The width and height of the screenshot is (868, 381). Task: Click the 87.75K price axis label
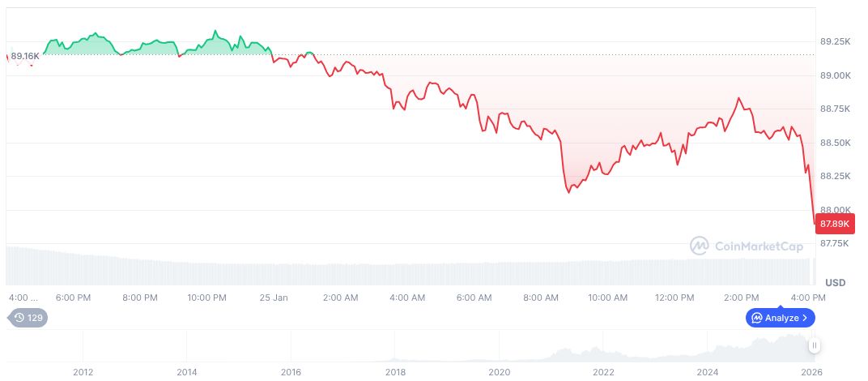click(x=835, y=243)
